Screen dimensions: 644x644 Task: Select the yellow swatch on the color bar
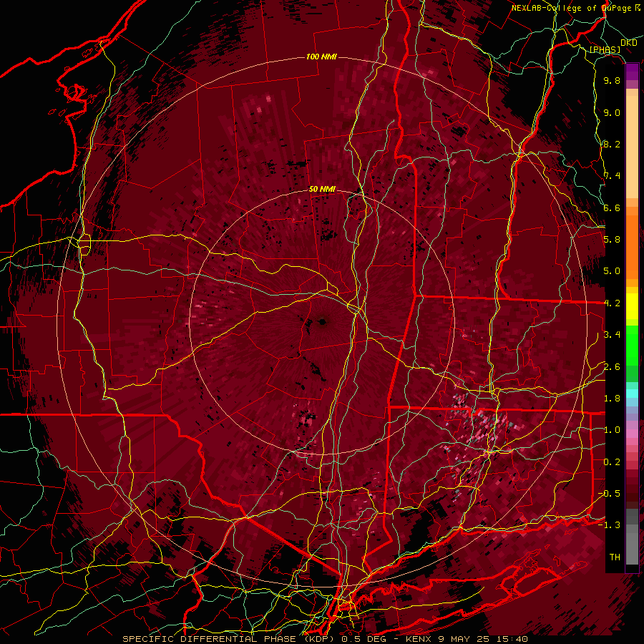(632, 306)
